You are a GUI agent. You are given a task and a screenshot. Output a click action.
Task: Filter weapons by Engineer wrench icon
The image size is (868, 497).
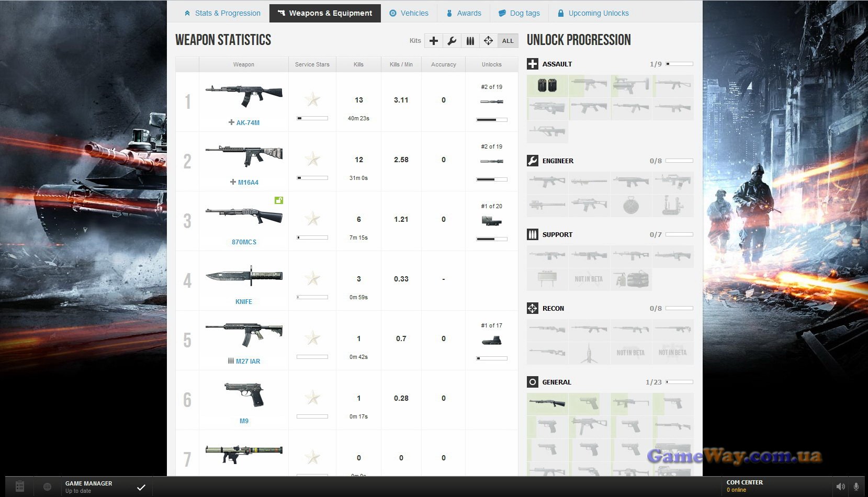pos(452,41)
